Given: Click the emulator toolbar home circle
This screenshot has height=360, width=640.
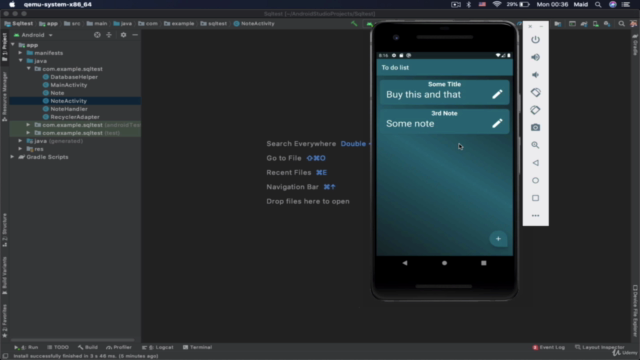Looking at the screenshot, I should 535,180.
